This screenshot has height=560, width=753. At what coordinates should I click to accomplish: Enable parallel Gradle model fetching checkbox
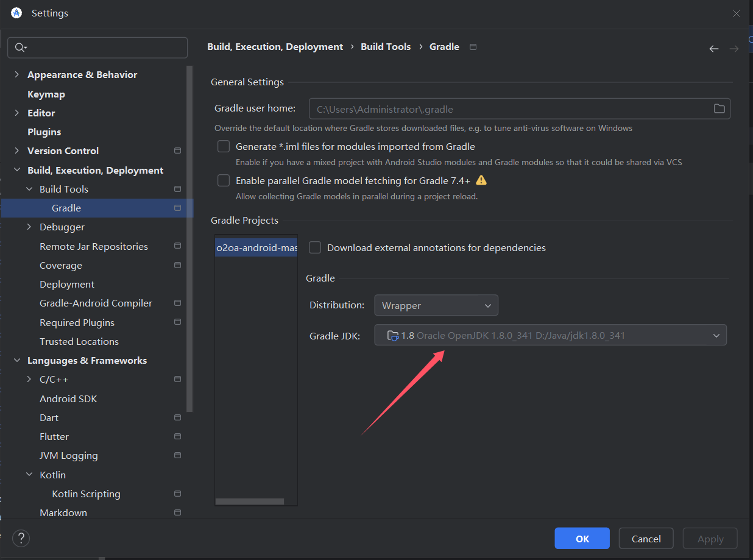tap(224, 180)
